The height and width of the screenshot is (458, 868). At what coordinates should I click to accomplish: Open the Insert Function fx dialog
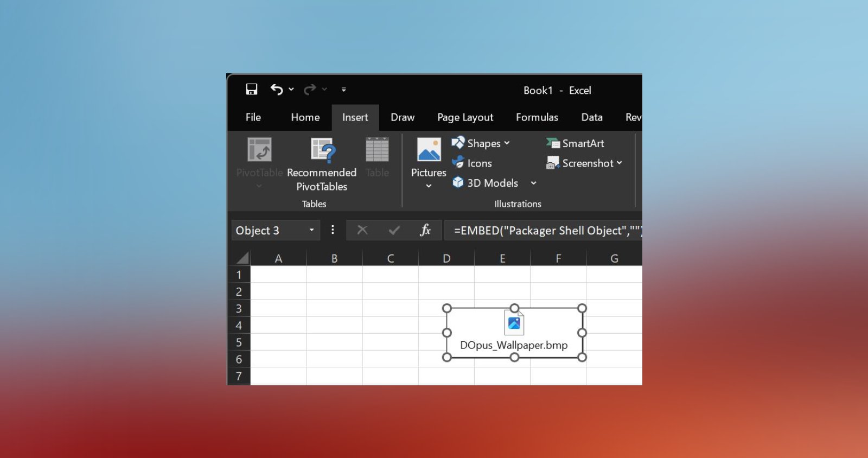425,230
